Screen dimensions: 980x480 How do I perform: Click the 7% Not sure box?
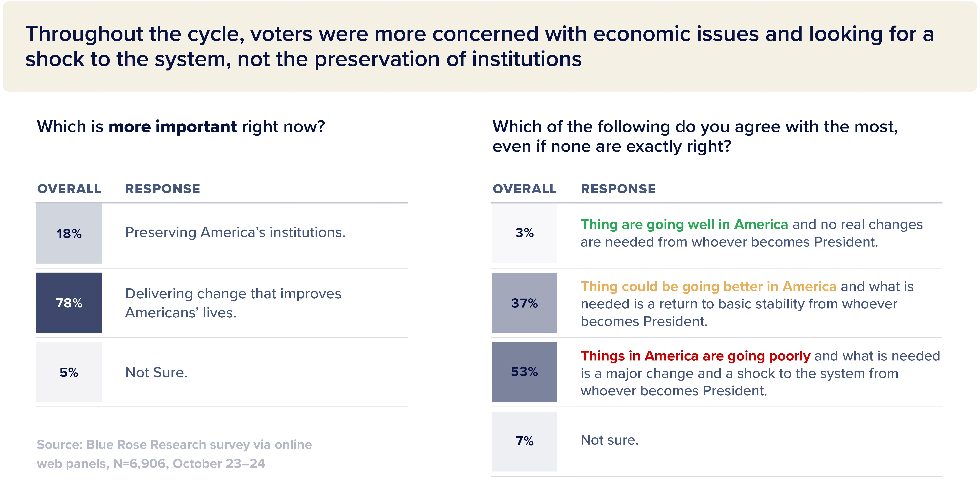[x=524, y=441]
